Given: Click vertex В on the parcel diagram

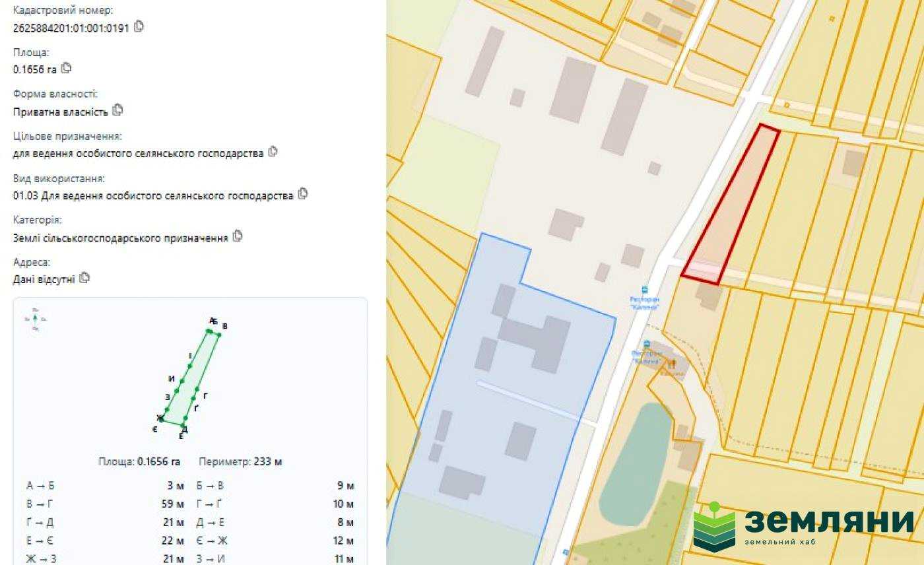Looking at the screenshot, I should coord(219,335).
